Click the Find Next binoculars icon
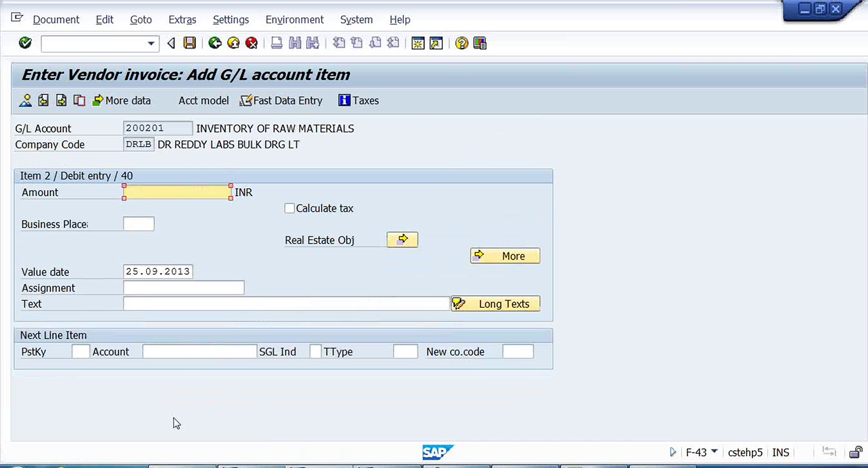The height and width of the screenshot is (468, 868). [x=312, y=43]
